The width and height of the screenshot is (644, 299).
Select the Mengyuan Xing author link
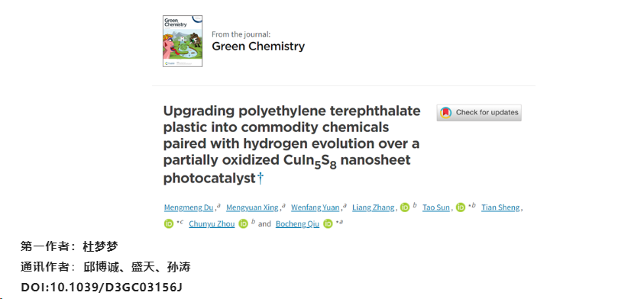click(x=252, y=207)
